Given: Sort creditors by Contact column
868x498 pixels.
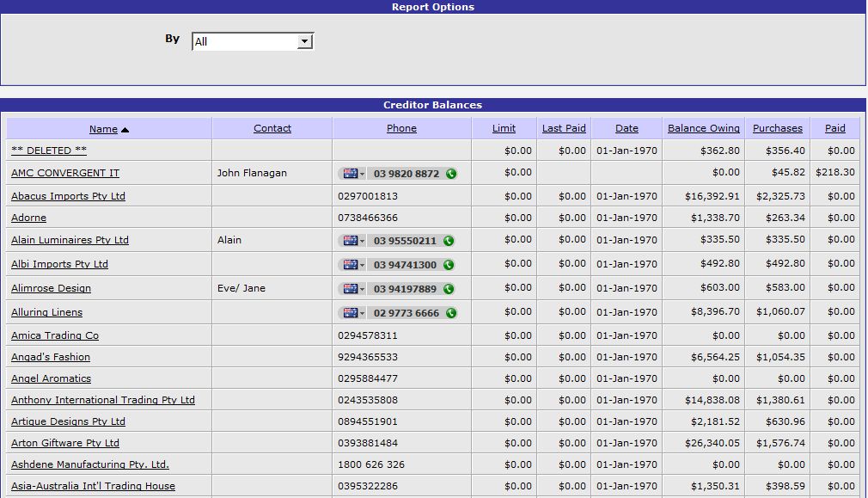Looking at the screenshot, I should [272, 128].
